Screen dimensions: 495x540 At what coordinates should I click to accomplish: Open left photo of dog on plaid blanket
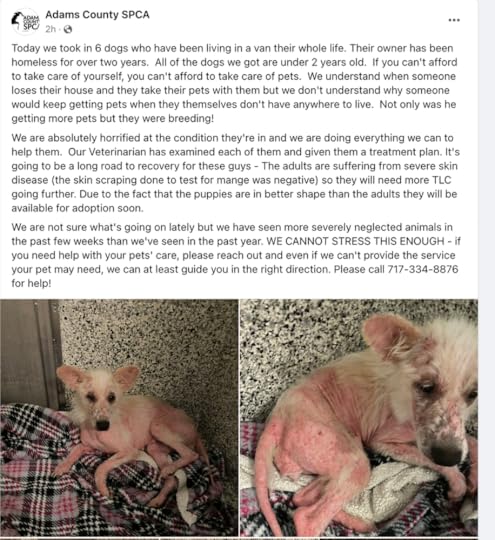tap(119, 417)
